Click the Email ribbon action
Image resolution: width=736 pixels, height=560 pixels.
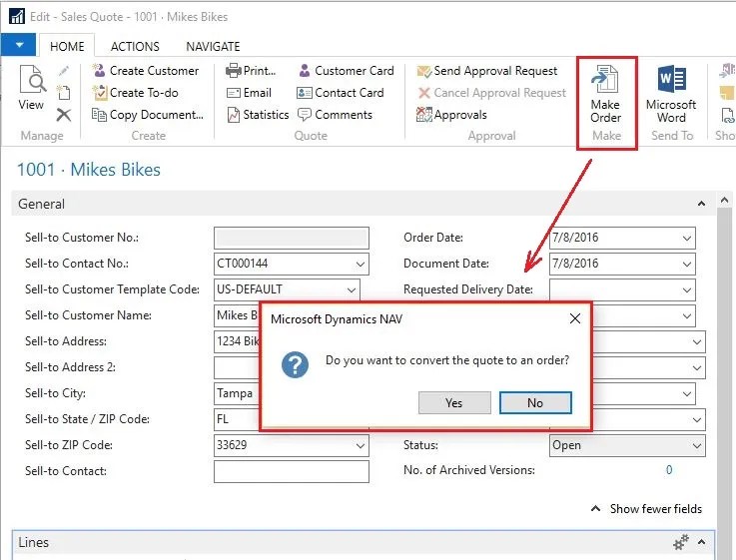(249, 93)
